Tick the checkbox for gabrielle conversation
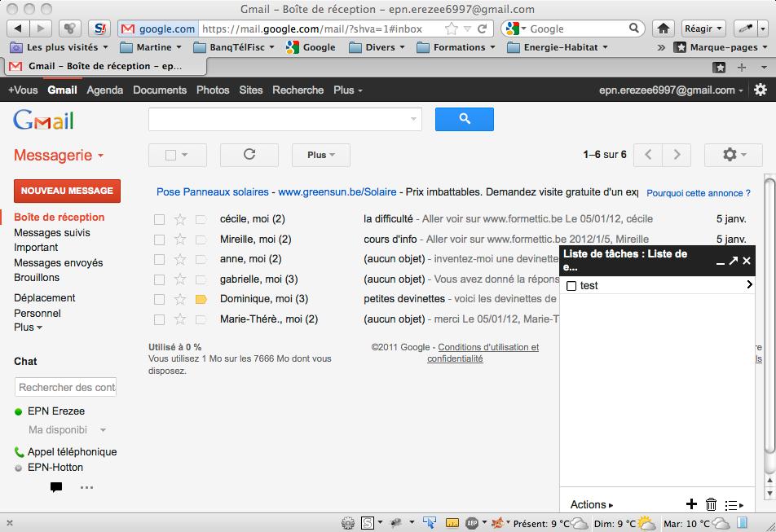 click(x=160, y=279)
